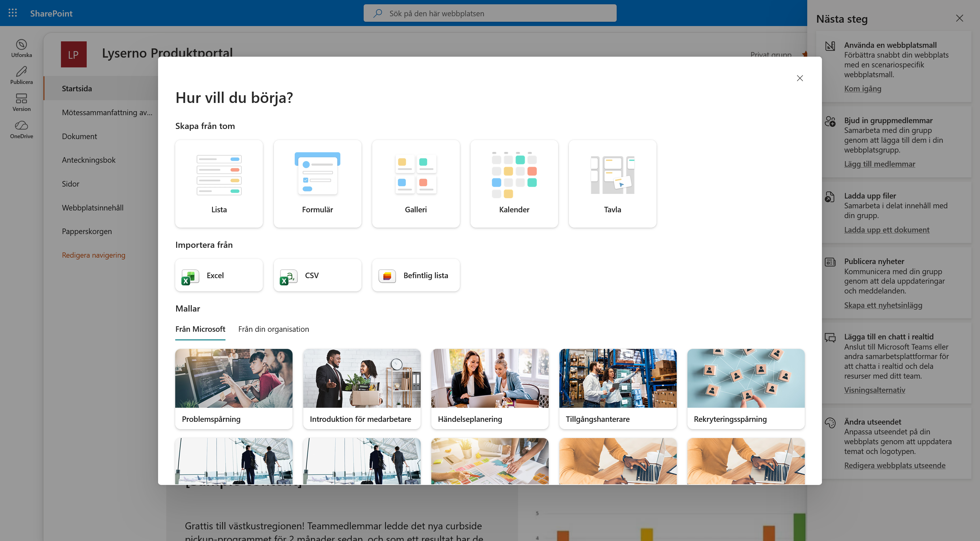Select the Introduktion för medarbetare template
The height and width of the screenshot is (541, 980).
pos(361,389)
